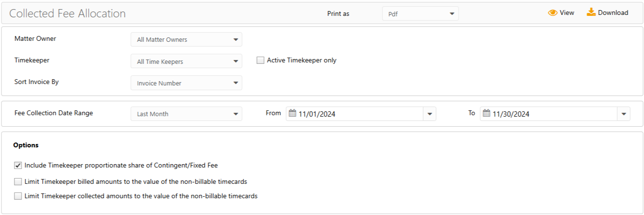Expand the All Time Keepers dropdown
The height and width of the screenshot is (215, 644).
(x=186, y=61)
